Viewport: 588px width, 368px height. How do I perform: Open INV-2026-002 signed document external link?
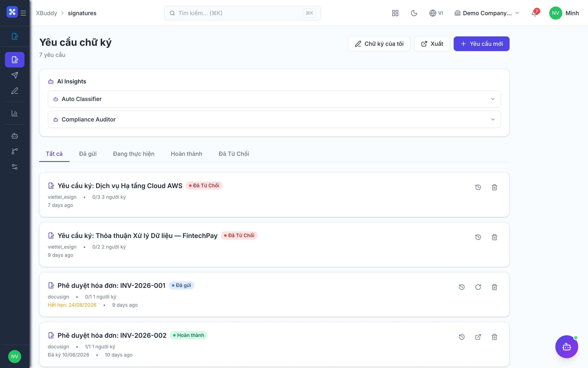(478, 337)
